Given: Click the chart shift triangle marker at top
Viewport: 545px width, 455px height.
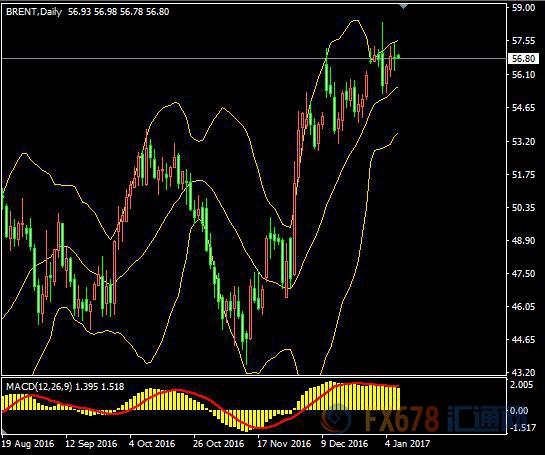Looking at the screenshot, I should point(403,7).
